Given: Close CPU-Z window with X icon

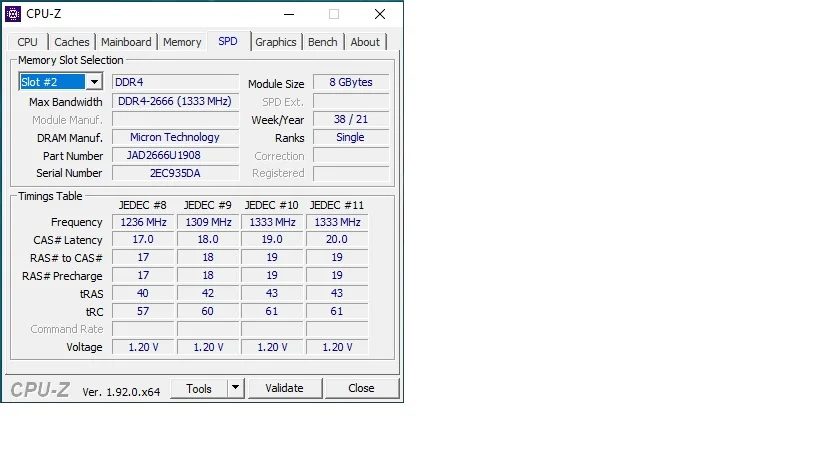Looking at the screenshot, I should coord(380,14).
